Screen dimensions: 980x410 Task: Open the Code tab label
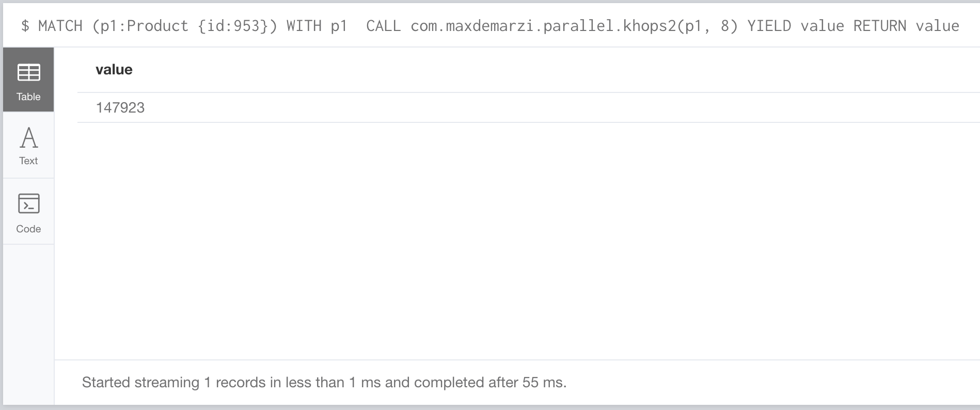pyautogui.click(x=28, y=229)
